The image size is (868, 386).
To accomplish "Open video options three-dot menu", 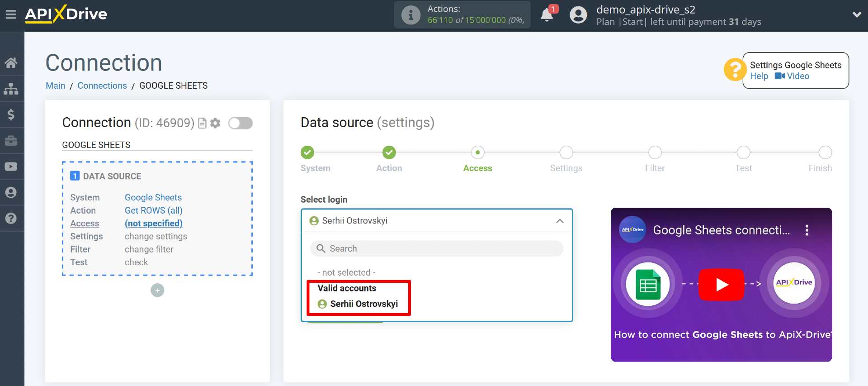I will [x=807, y=230].
